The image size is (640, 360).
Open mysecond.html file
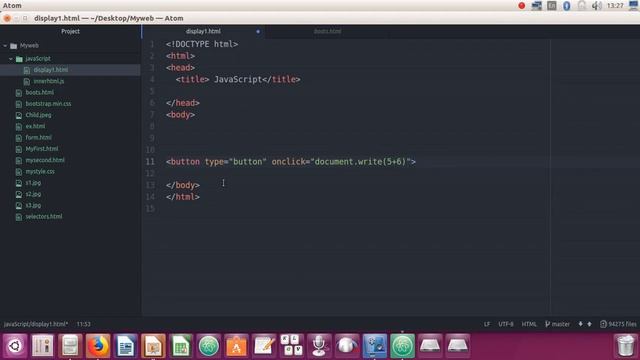tap(45, 160)
